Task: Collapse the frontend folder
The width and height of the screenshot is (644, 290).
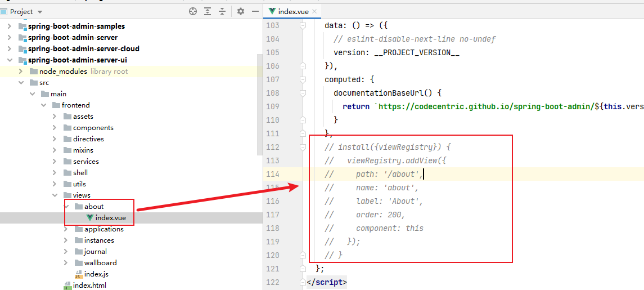Action: 43,105
